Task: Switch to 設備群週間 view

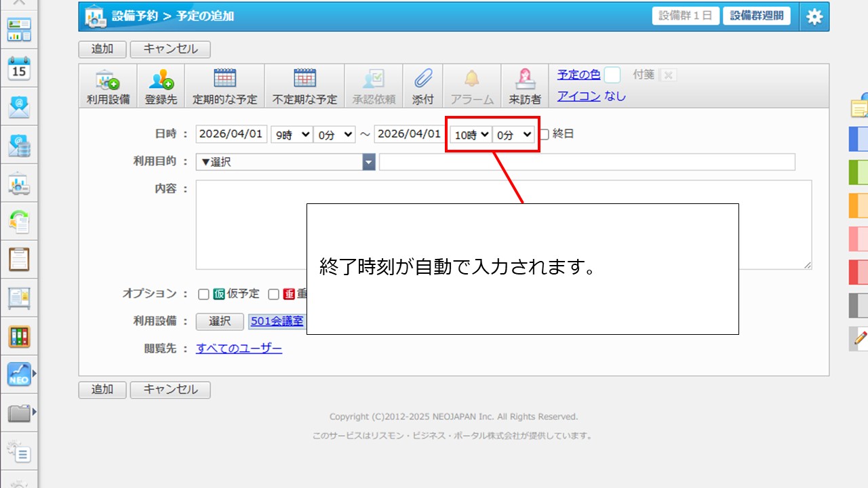Action: [756, 16]
